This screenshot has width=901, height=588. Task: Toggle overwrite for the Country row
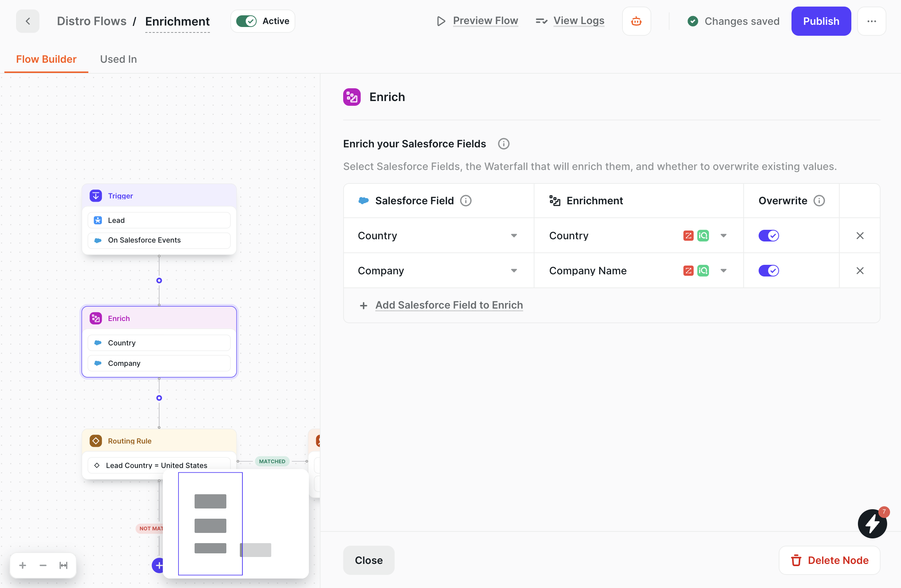(768, 236)
